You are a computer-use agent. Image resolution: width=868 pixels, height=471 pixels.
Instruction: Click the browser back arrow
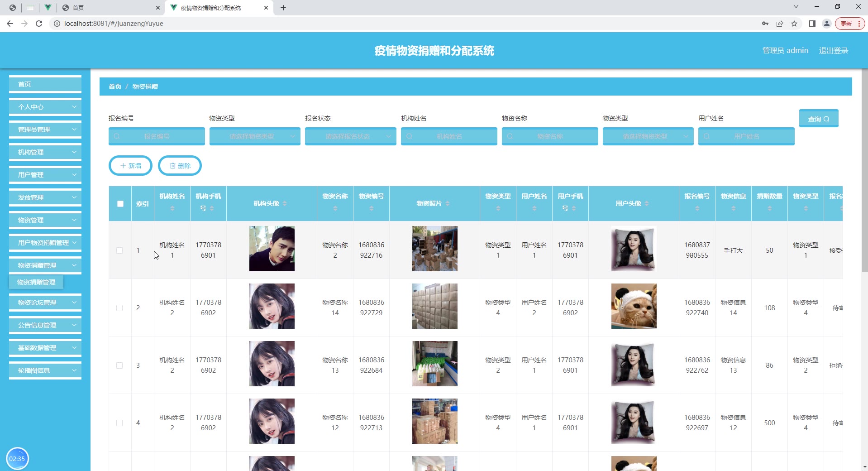pos(10,24)
